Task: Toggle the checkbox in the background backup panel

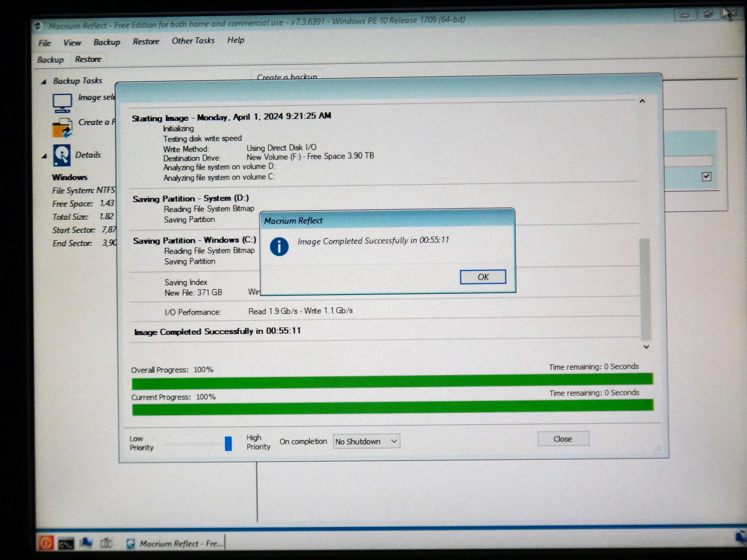Action: coord(706,177)
